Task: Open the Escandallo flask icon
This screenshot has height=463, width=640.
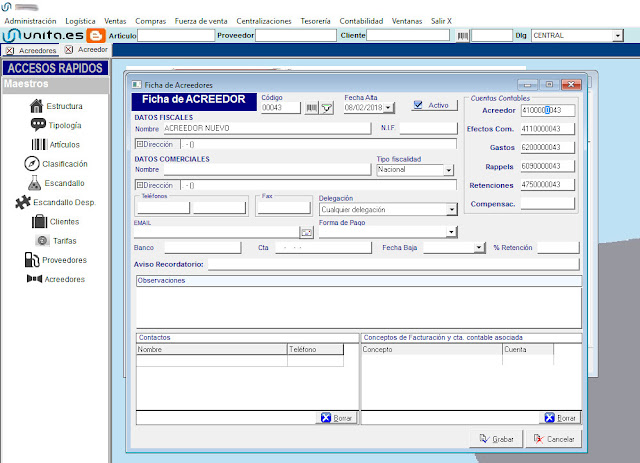Action: click(x=34, y=183)
